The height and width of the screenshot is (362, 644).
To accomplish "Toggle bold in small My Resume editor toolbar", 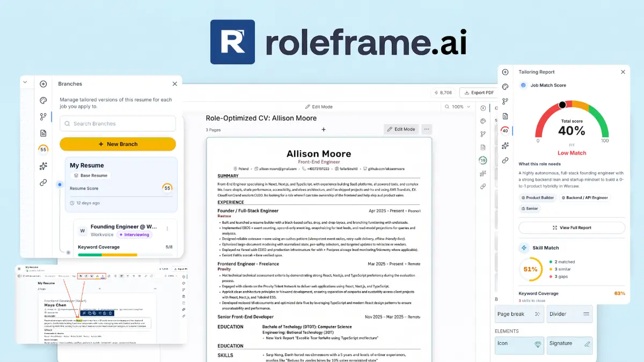I will (80, 276).
